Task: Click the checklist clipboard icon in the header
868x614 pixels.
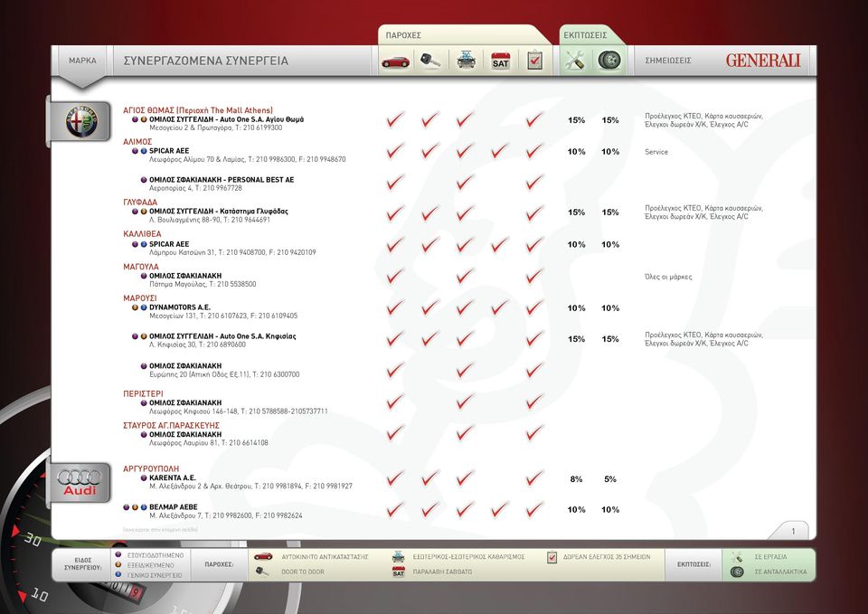Action: [534, 60]
